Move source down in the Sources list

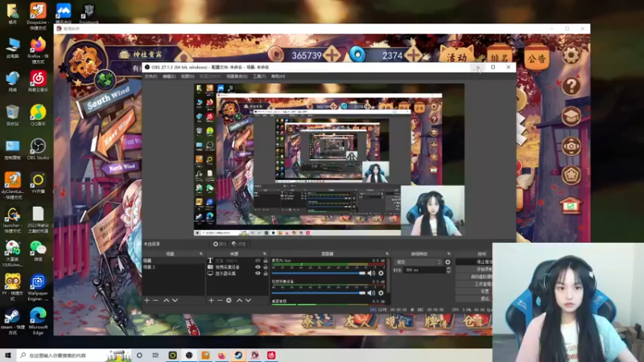tap(248, 300)
